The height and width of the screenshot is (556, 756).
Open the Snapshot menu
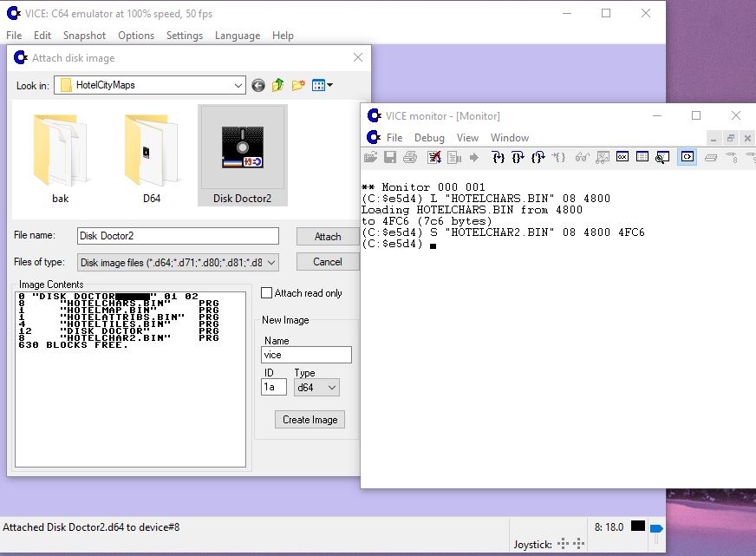[x=84, y=36]
